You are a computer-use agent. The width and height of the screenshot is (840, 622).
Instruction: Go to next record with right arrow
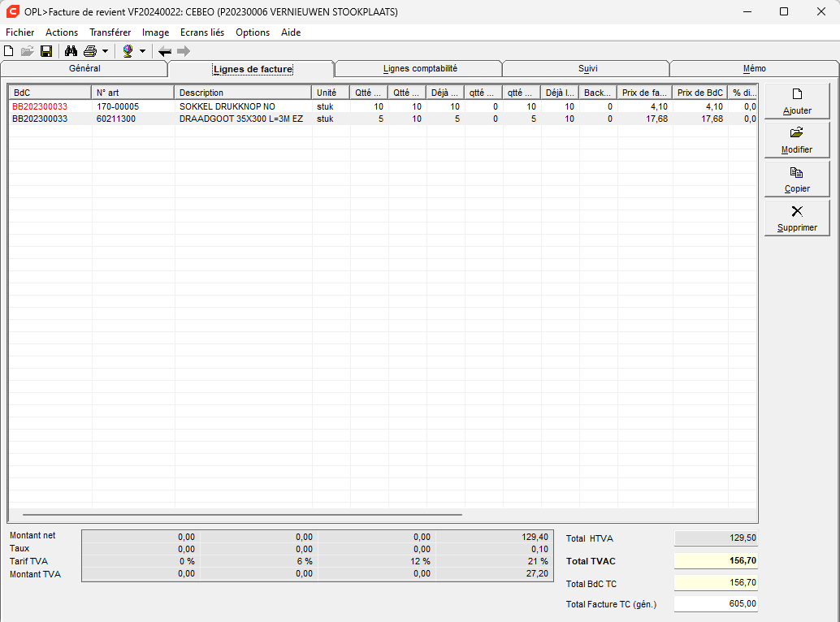tap(184, 51)
